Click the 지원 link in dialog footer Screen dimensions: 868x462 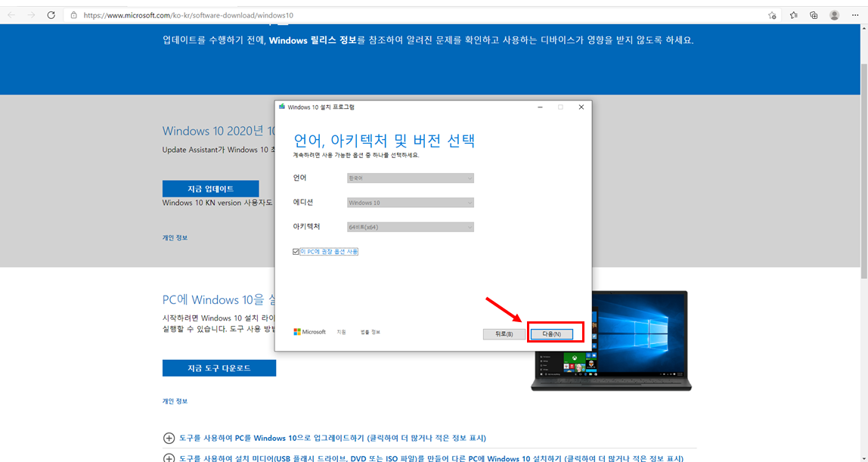pos(341,332)
